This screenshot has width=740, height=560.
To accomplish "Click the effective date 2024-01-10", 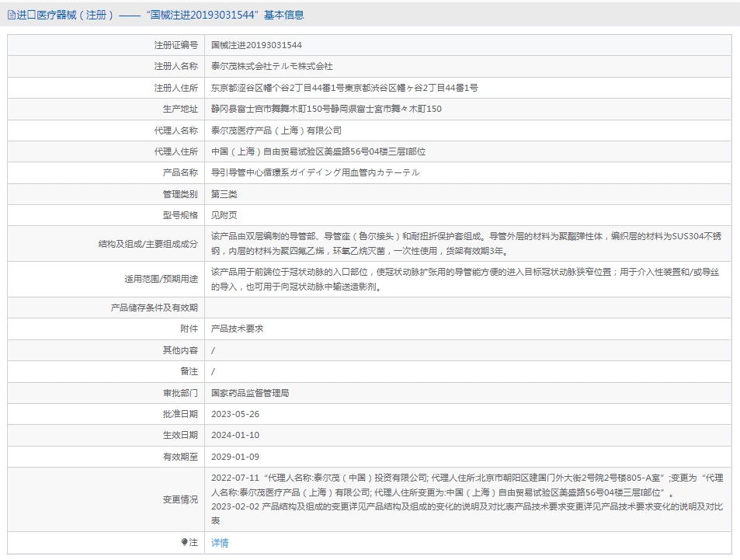I will [235, 436].
